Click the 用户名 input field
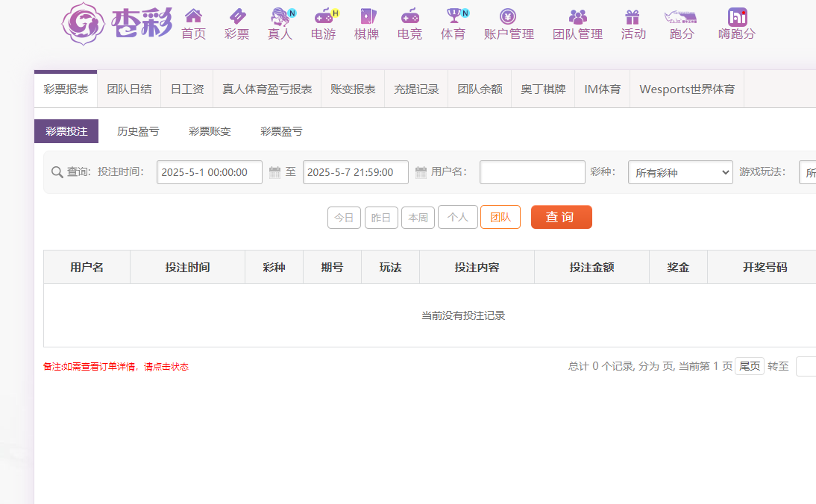This screenshot has height=504, width=816. click(532, 172)
